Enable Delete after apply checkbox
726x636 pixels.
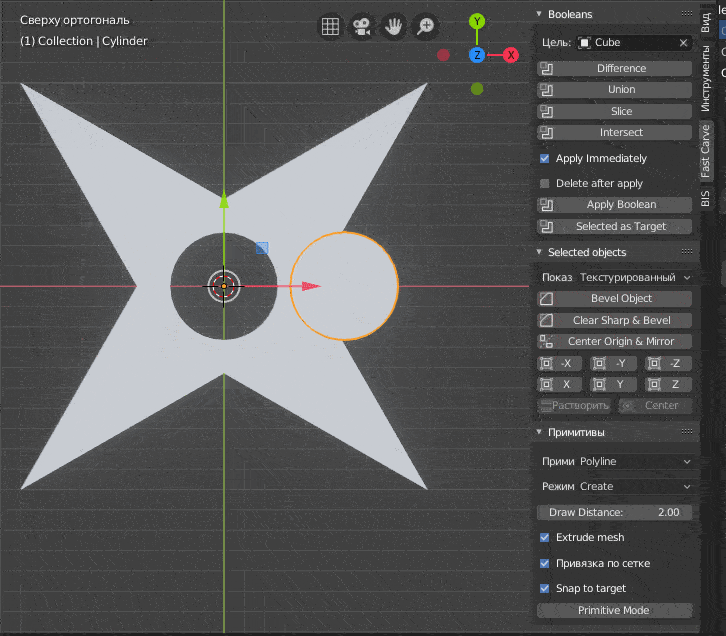coord(544,183)
